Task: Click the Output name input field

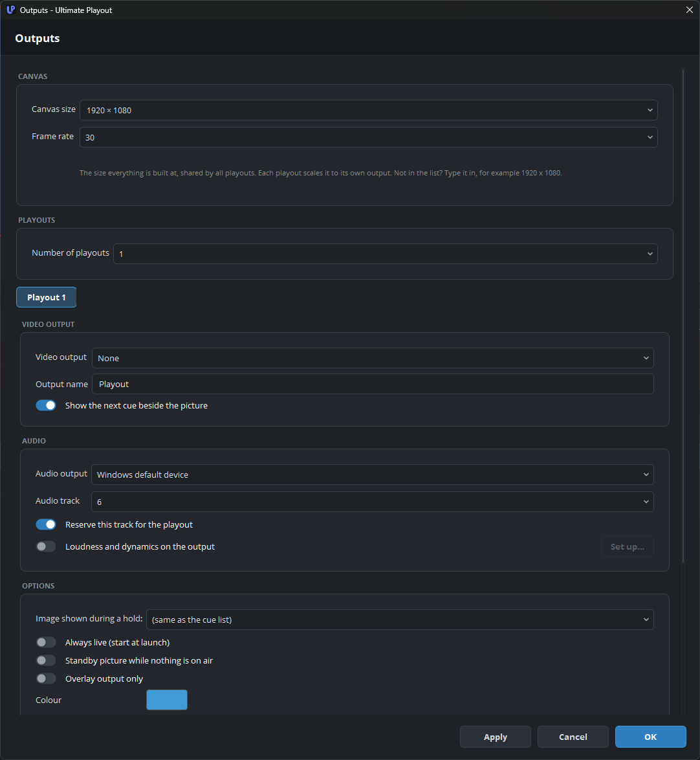Action: [x=373, y=384]
